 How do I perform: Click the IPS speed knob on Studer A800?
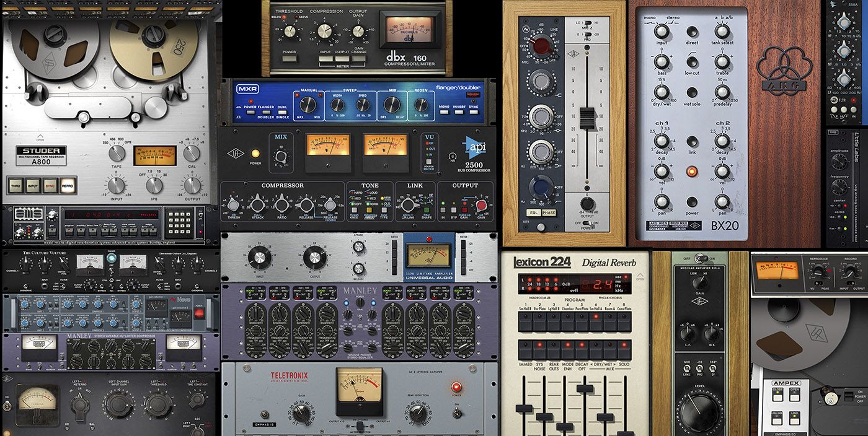tap(154, 185)
